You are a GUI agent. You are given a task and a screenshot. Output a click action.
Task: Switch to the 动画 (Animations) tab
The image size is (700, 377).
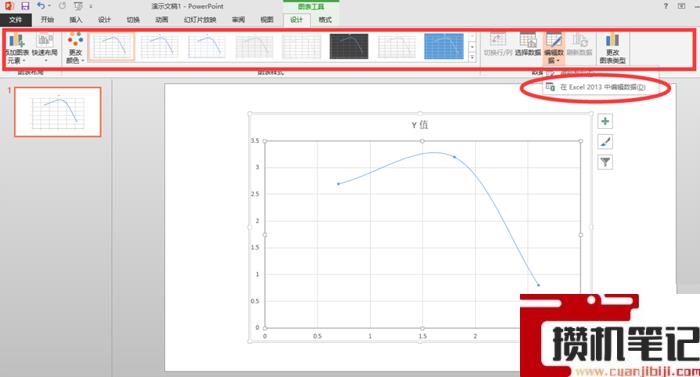pos(162,20)
